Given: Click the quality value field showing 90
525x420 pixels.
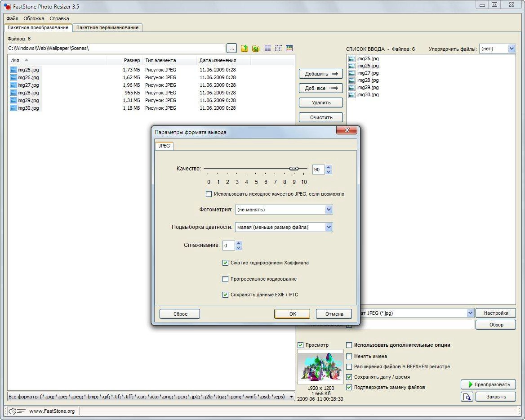Looking at the screenshot, I should click(x=318, y=170).
